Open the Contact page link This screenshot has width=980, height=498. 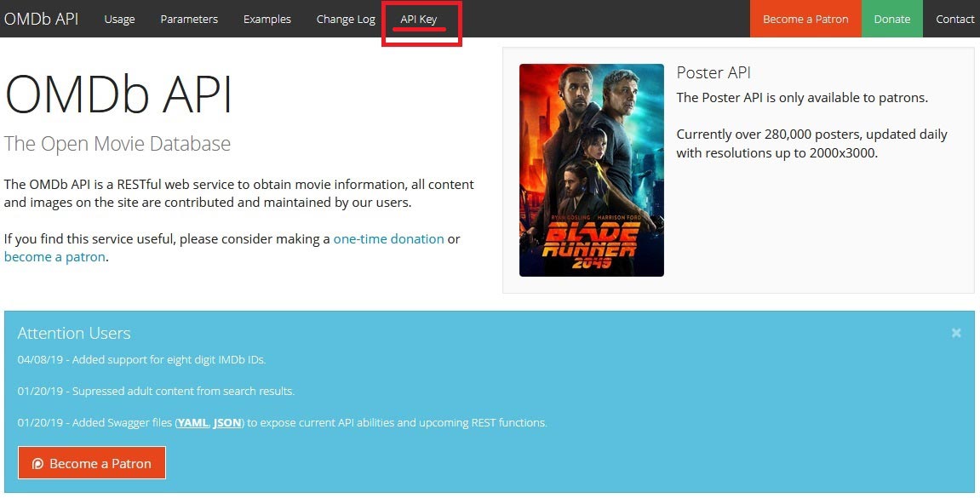coord(954,19)
